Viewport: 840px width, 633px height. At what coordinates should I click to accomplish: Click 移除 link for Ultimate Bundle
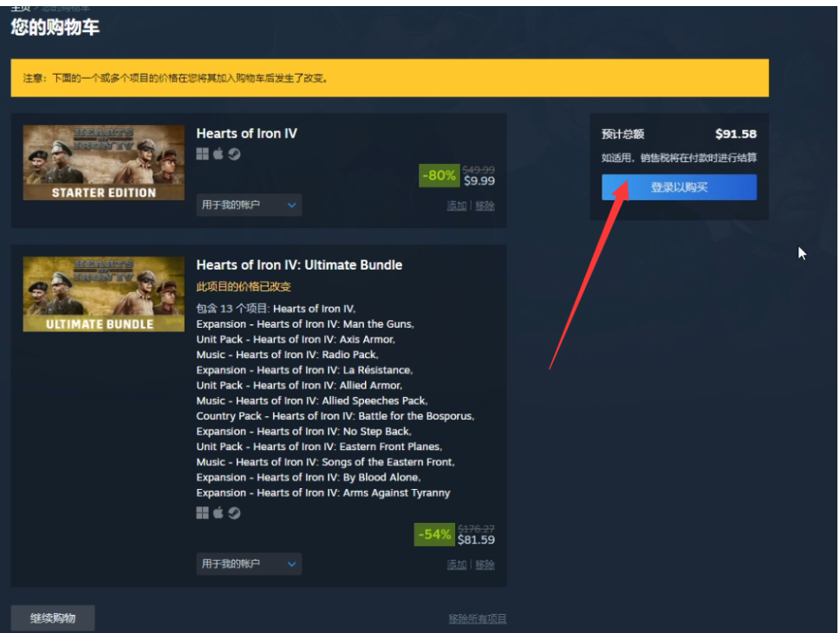(x=485, y=564)
